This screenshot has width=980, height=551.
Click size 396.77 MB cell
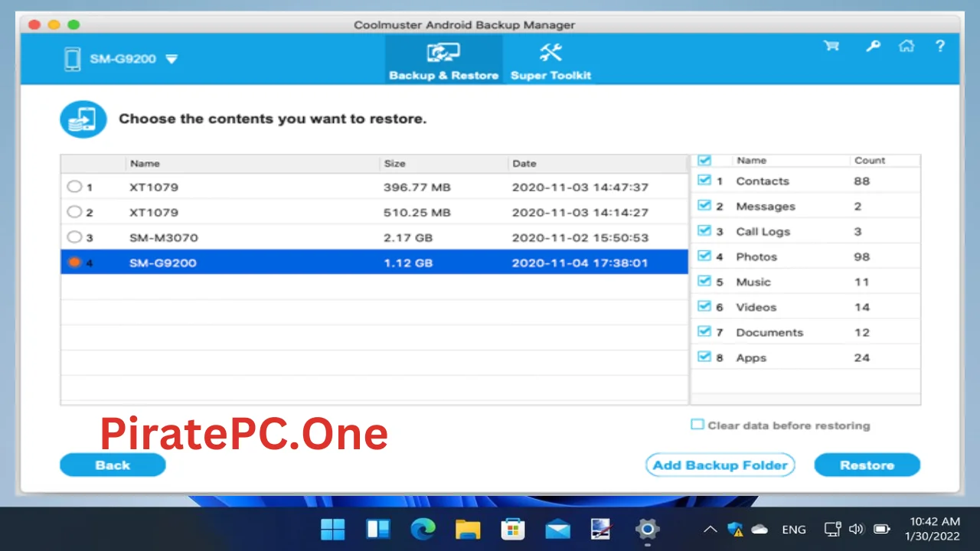417,187
